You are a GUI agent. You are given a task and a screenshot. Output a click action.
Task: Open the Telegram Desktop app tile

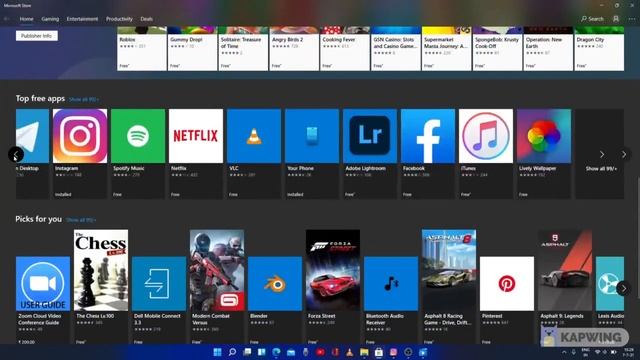[33, 153]
